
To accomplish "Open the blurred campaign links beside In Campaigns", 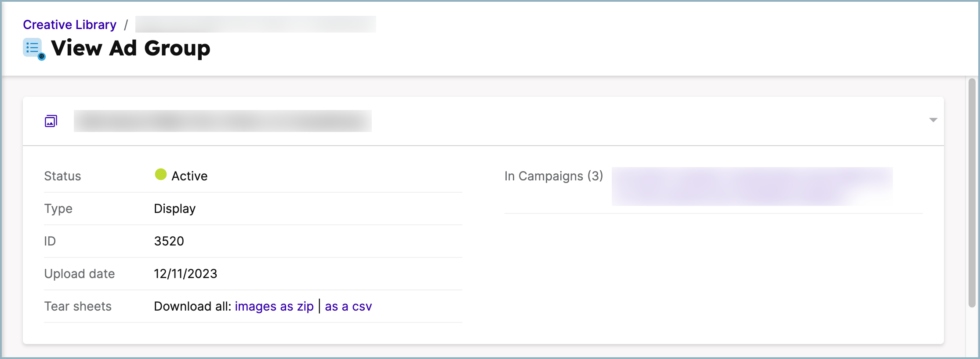I will [x=751, y=186].
